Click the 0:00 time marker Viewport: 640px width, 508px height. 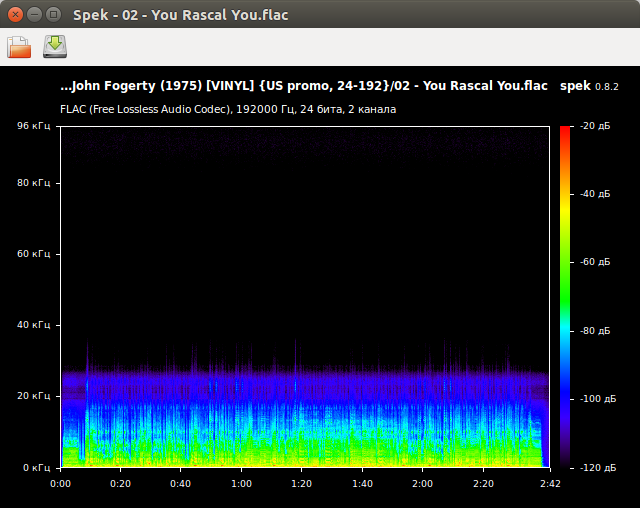[x=61, y=483]
